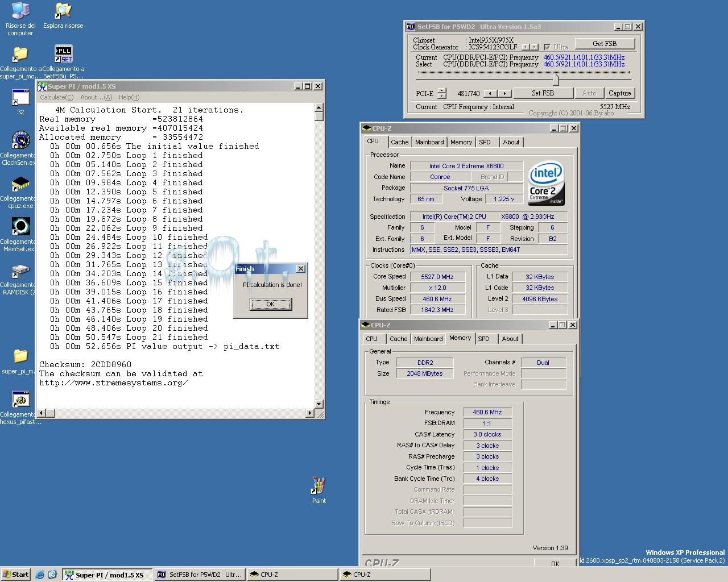Open the hexus_pifast shortcut icon
Viewport: 728px width, 582px height.
pos(20,400)
